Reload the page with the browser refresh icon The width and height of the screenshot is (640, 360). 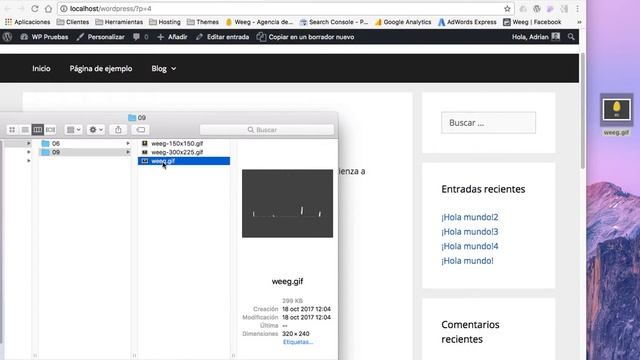[x=35, y=9]
